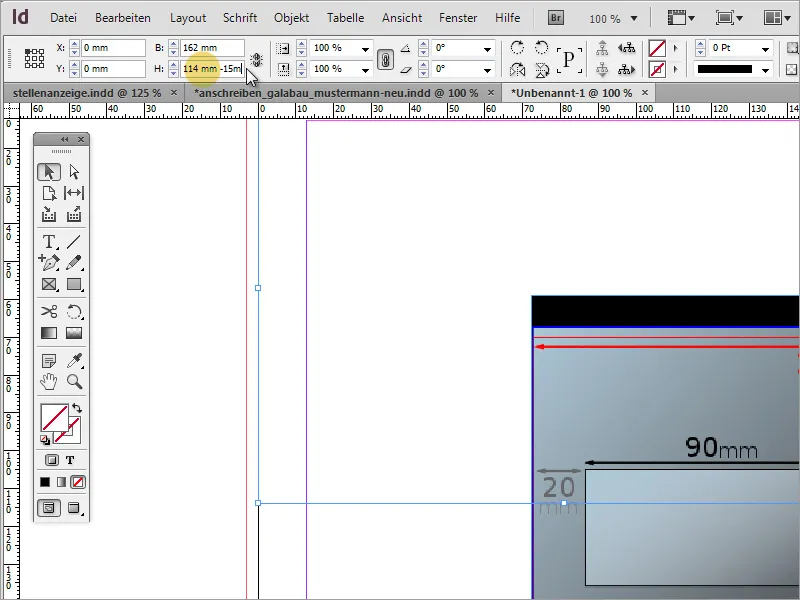Viewport: 800px width, 600px height.
Task: Select the Hand tool
Action: 49,381
